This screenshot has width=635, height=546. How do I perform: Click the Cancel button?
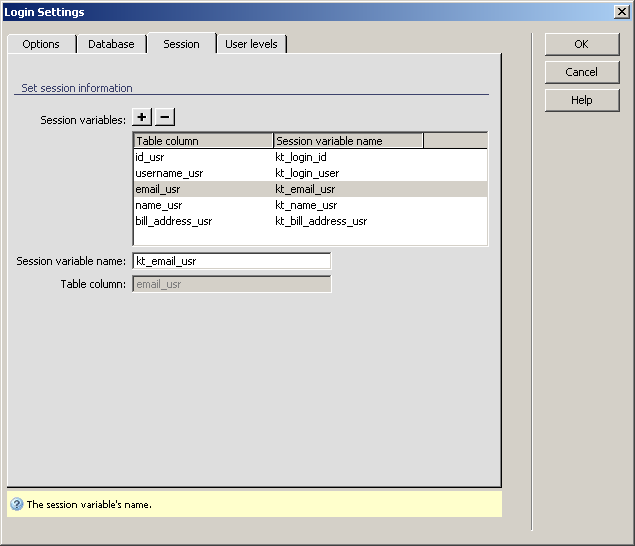(x=581, y=72)
